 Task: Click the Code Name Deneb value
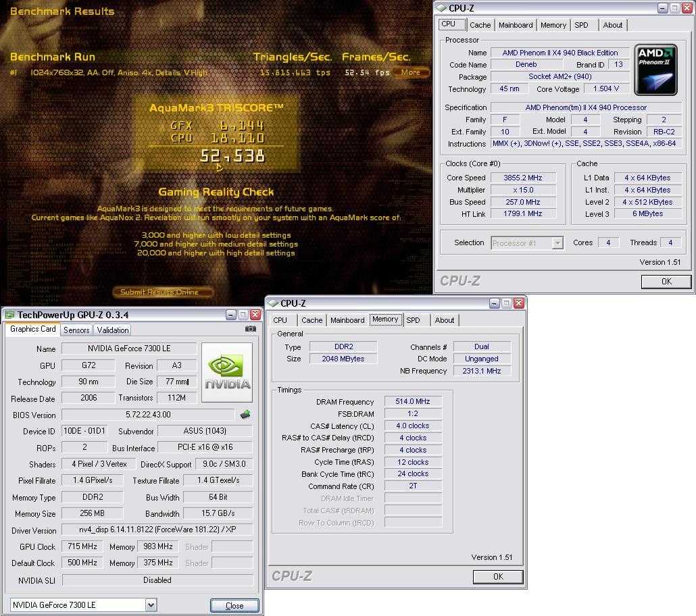[x=526, y=64]
